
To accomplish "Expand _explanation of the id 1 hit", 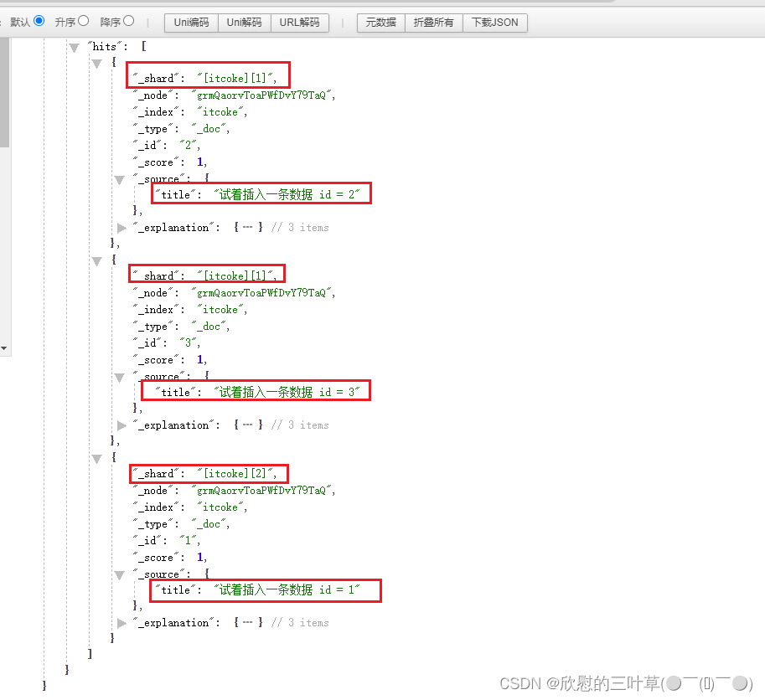I will point(121,623).
